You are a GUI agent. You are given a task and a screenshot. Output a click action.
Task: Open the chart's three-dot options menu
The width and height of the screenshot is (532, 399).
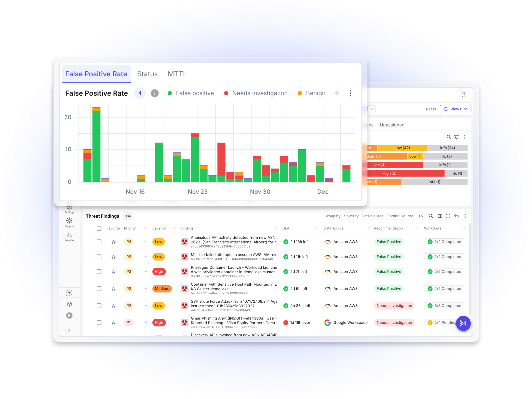point(350,93)
